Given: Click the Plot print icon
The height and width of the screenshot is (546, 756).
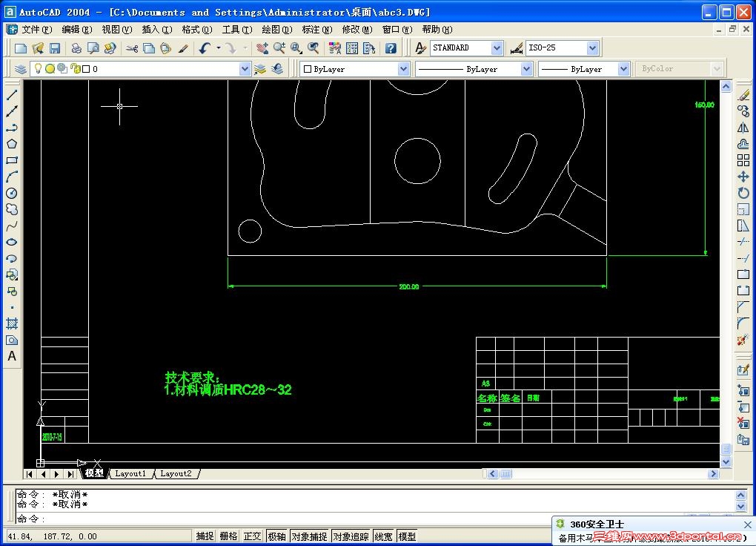Looking at the screenshot, I should click(76, 47).
